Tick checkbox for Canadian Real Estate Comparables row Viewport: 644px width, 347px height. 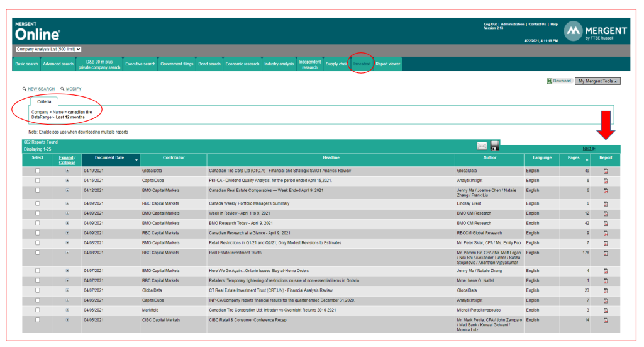point(37,190)
